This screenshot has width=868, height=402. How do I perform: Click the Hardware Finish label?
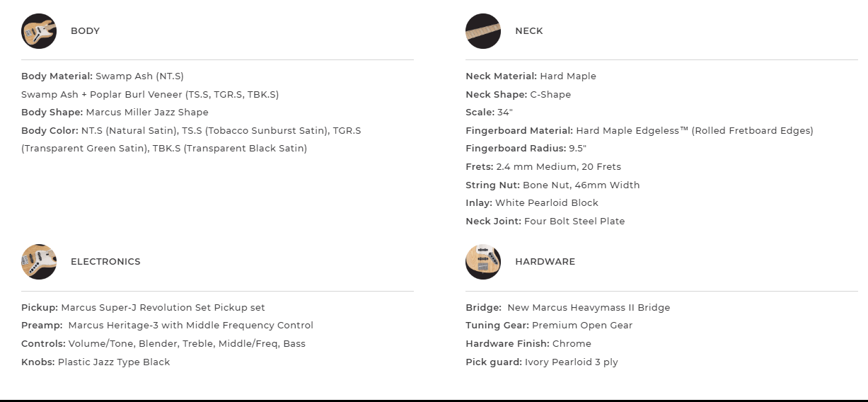click(508, 344)
